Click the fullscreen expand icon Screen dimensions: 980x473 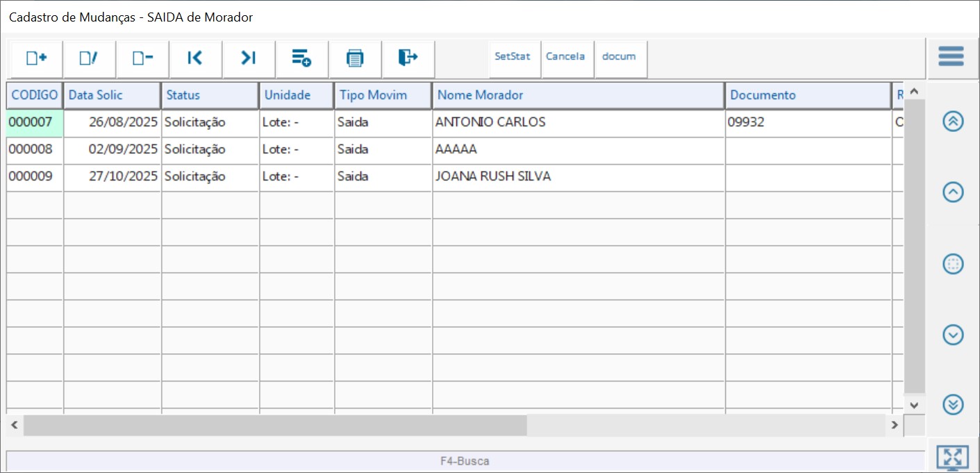(952, 458)
